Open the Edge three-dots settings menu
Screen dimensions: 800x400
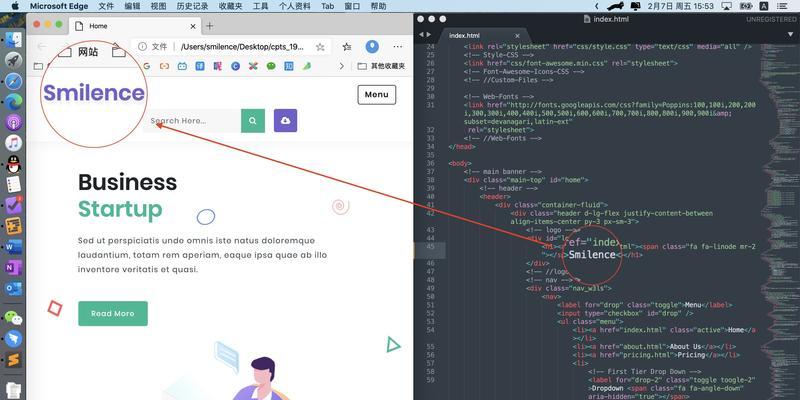point(398,47)
